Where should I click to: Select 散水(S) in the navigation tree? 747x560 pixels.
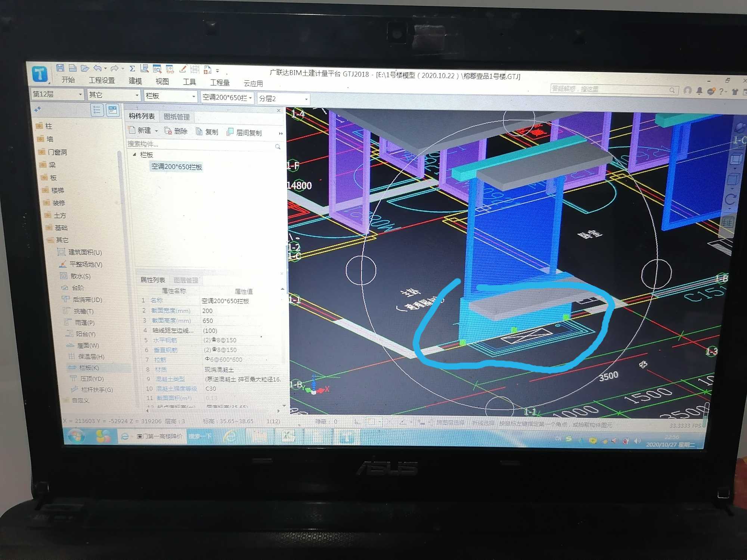click(x=75, y=276)
